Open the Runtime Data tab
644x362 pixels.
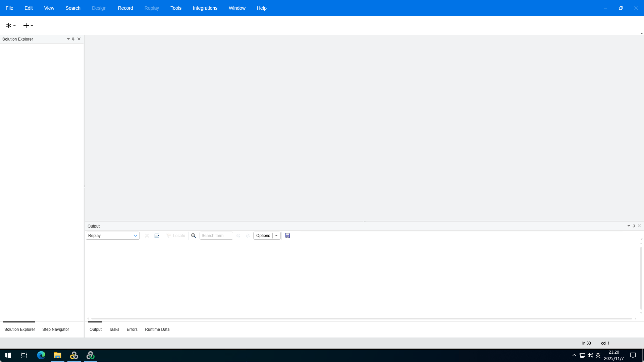[157, 329]
